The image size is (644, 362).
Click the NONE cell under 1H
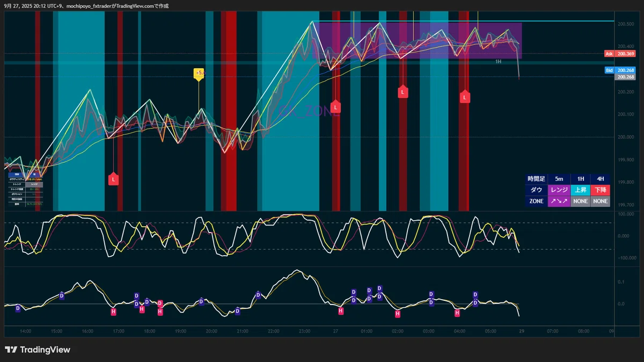pyautogui.click(x=580, y=201)
